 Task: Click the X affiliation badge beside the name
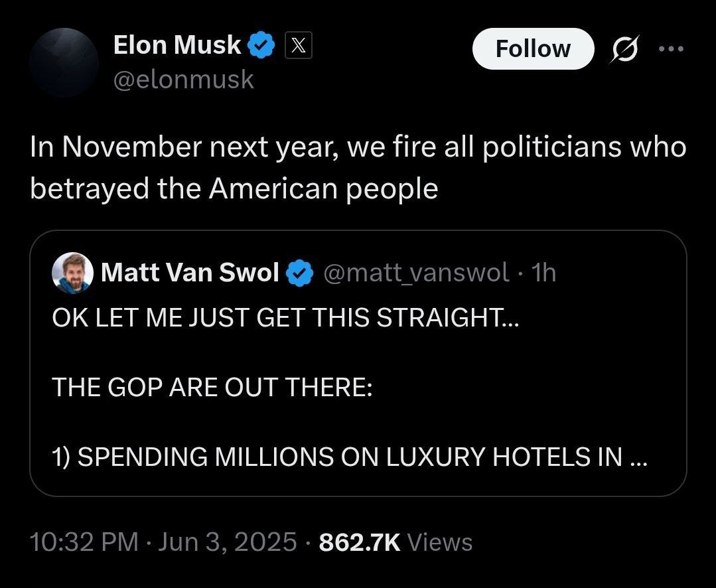click(298, 46)
